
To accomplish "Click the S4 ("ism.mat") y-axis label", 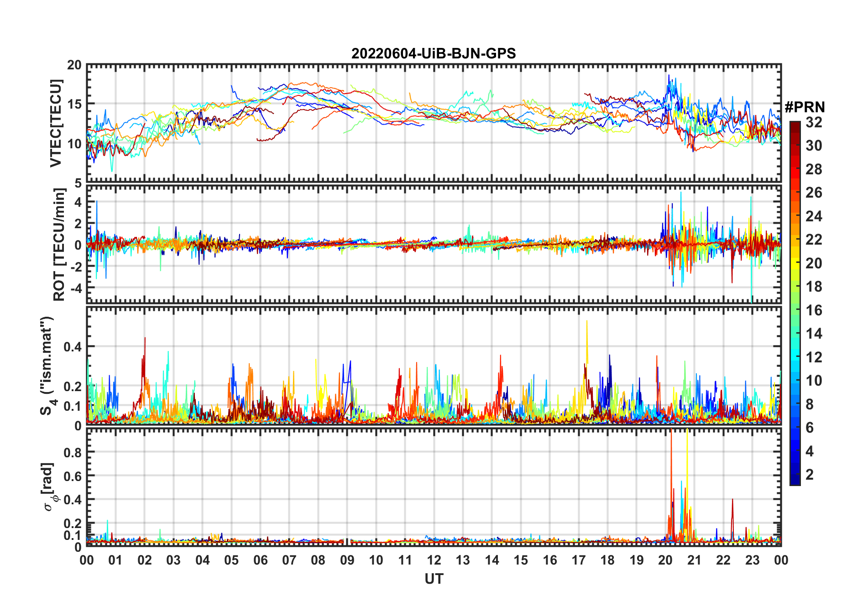I will [47, 366].
